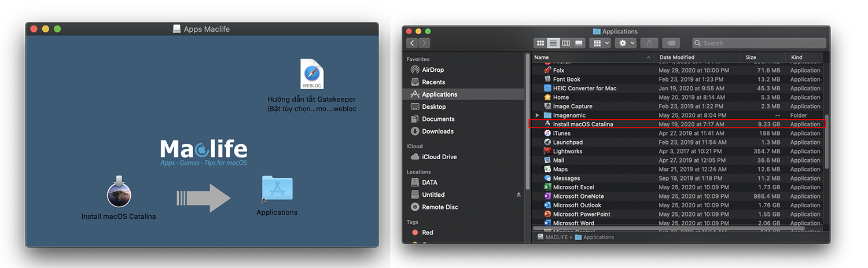Open the Action gear dropdown menu
This screenshot has height=268, width=868.
click(x=627, y=43)
